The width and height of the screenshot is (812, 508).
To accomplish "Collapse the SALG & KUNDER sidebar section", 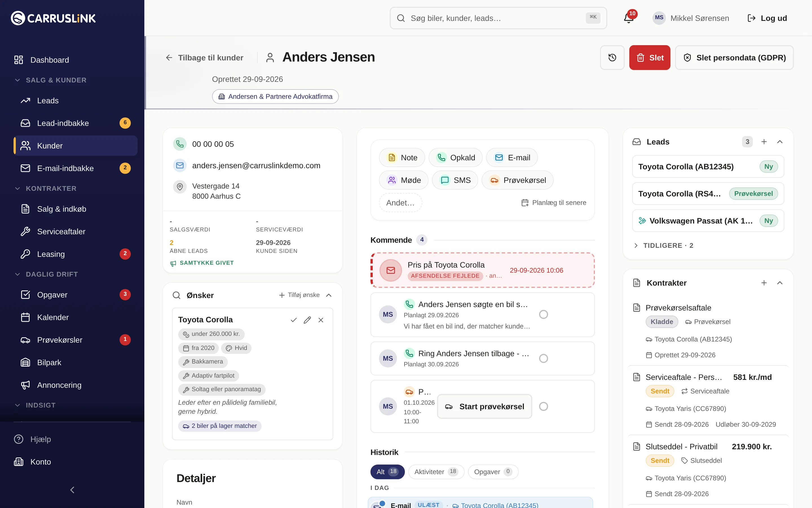I will pyautogui.click(x=50, y=80).
